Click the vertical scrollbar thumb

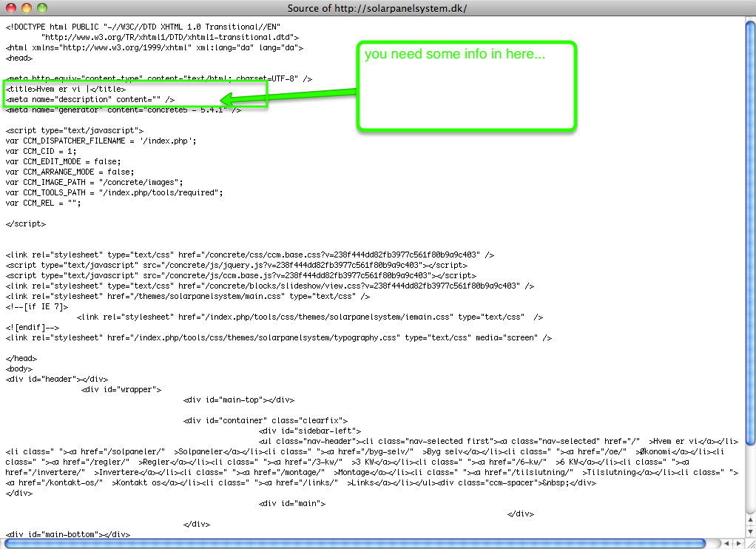coord(750,232)
